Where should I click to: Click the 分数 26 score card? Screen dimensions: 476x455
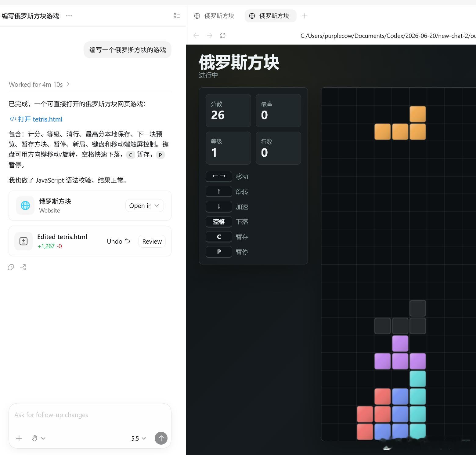tap(228, 111)
